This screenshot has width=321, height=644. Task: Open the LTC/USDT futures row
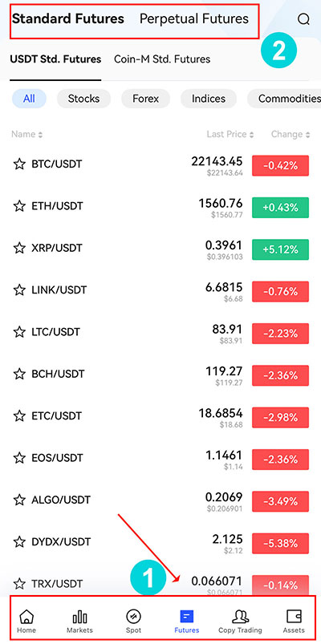point(160,332)
